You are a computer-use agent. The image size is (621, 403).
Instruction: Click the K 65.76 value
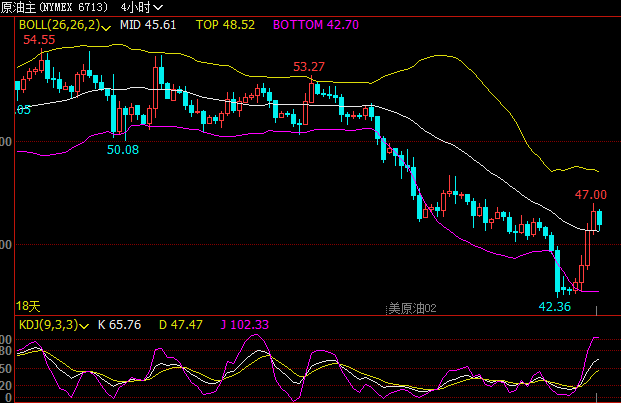point(119,325)
